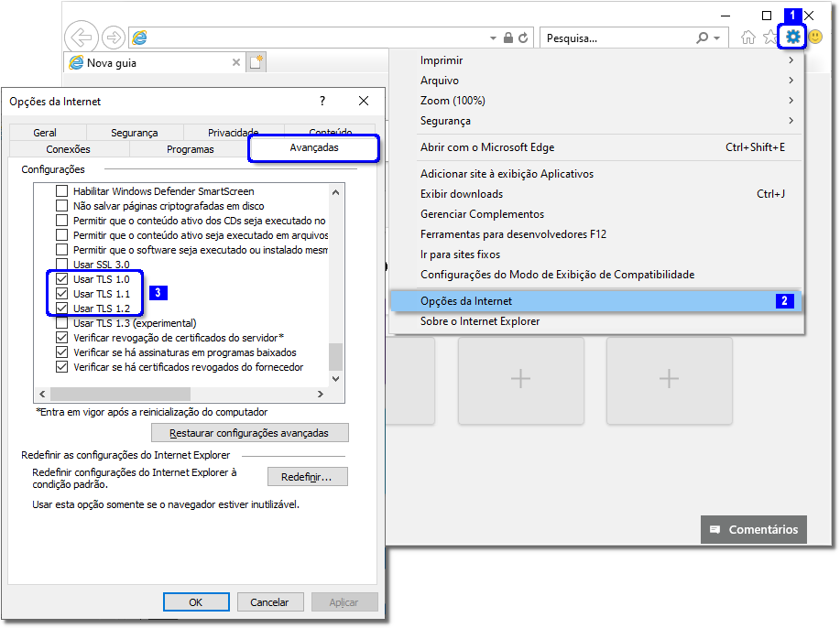840x628 pixels.
Task: Open a new tab with the blank tab button
Action: pos(256,62)
